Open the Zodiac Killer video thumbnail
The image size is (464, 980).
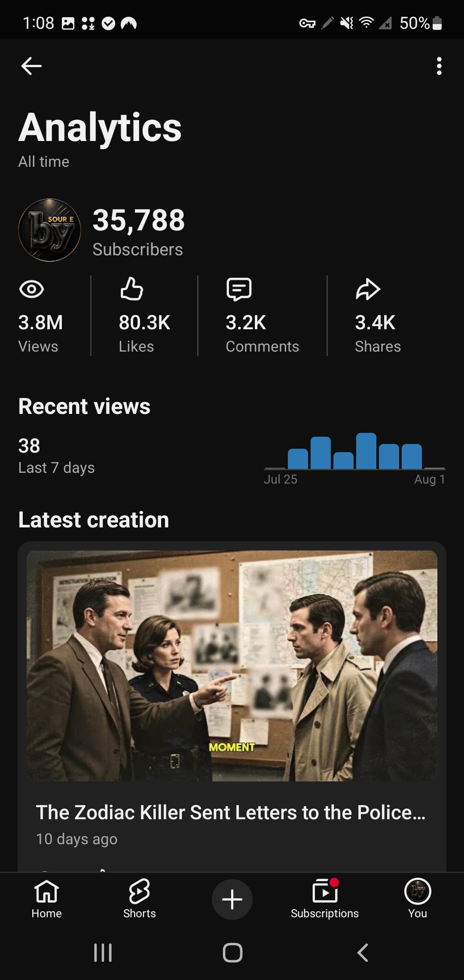tap(232, 666)
